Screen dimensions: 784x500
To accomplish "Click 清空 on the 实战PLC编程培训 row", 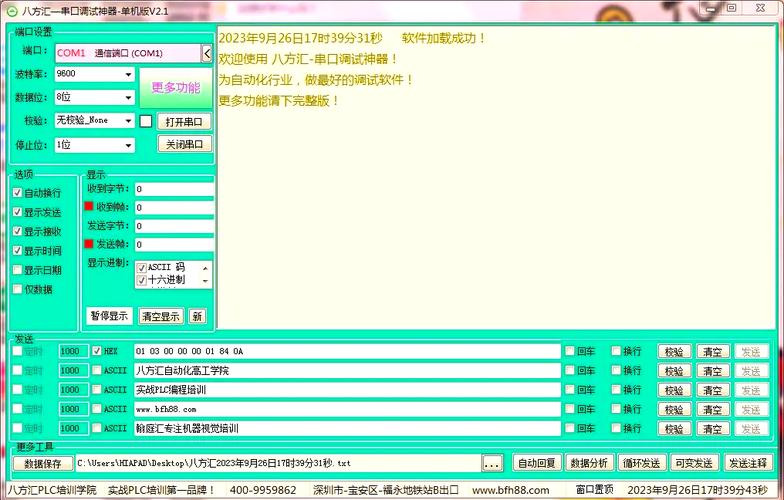I will click(712, 390).
